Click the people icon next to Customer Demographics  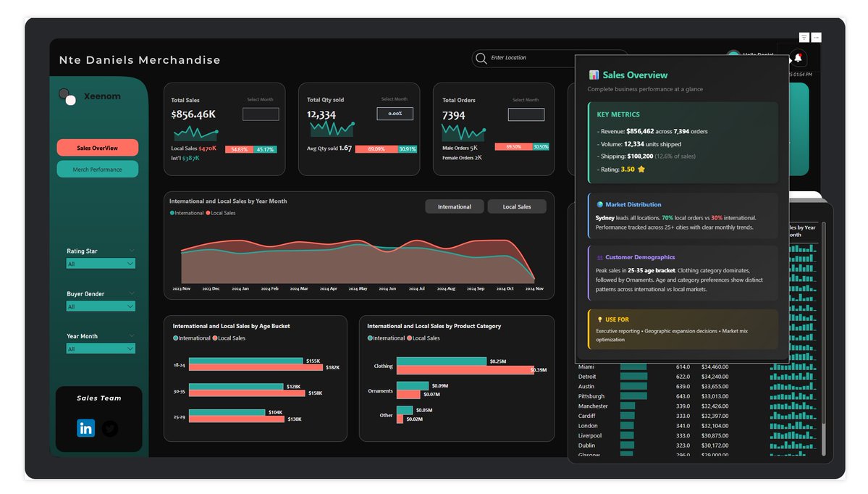click(599, 258)
